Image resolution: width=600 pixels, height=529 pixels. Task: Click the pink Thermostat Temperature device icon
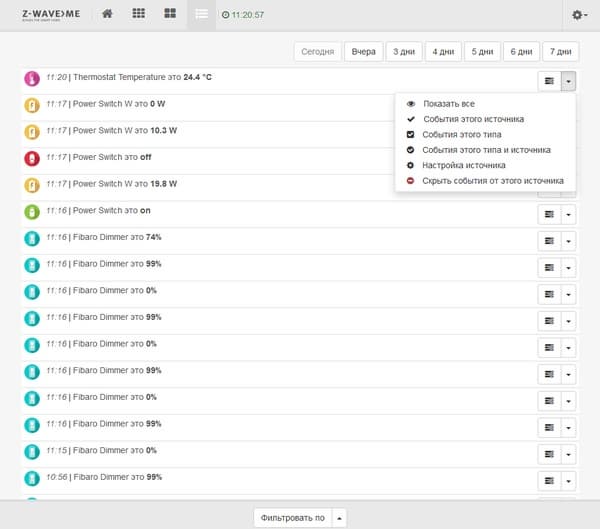tap(32, 78)
